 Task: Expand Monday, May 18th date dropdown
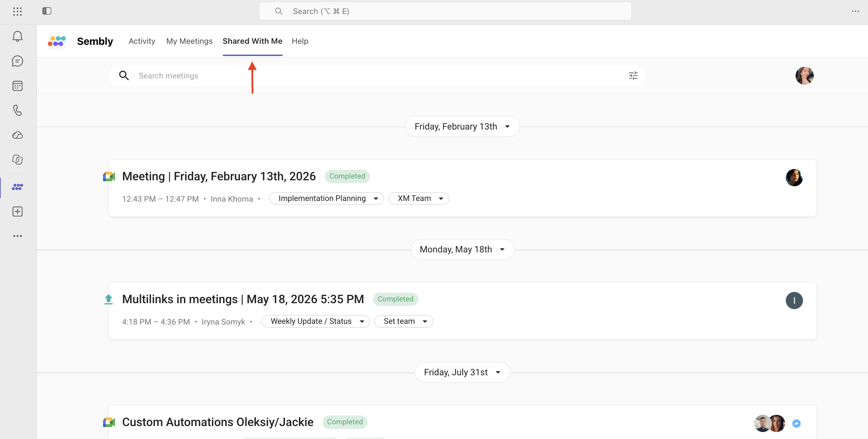click(462, 249)
